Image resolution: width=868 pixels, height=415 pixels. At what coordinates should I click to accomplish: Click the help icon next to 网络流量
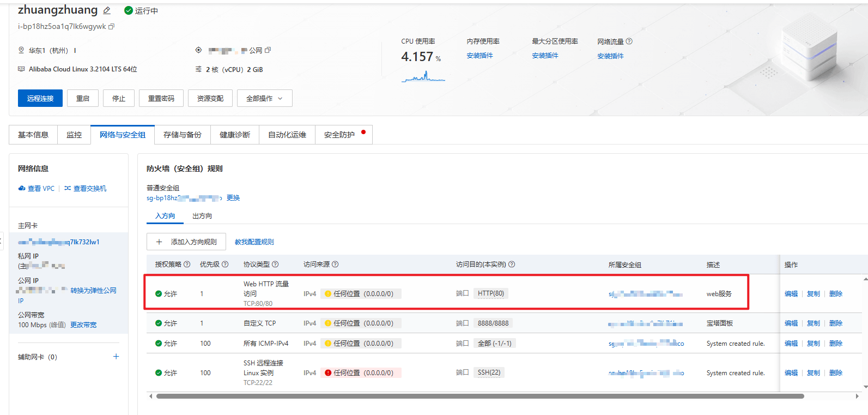click(x=629, y=41)
